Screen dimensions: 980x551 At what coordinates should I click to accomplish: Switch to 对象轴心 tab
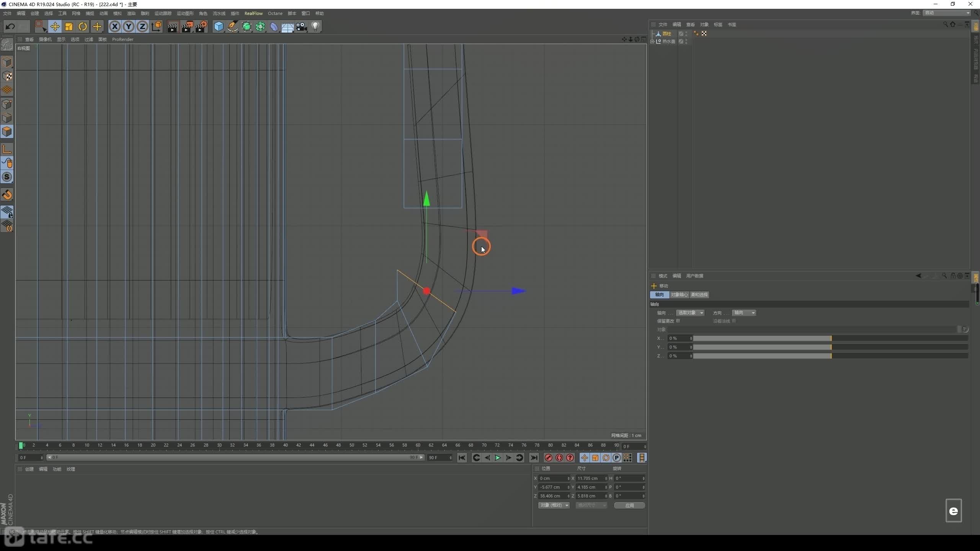(679, 295)
